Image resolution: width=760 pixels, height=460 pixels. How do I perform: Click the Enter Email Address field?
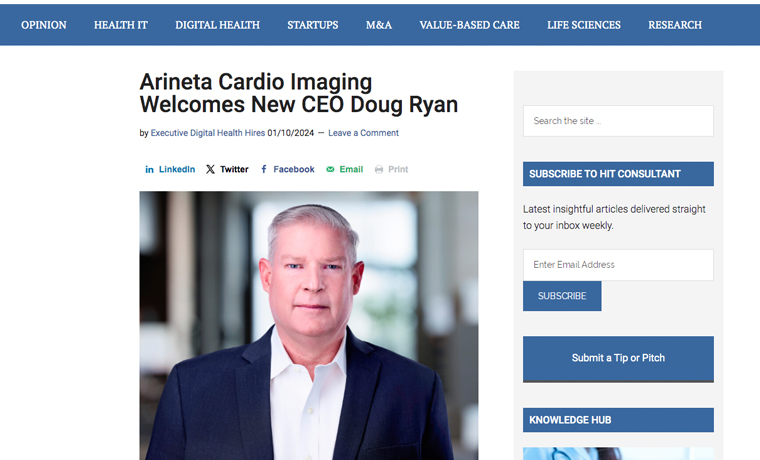tap(618, 265)
